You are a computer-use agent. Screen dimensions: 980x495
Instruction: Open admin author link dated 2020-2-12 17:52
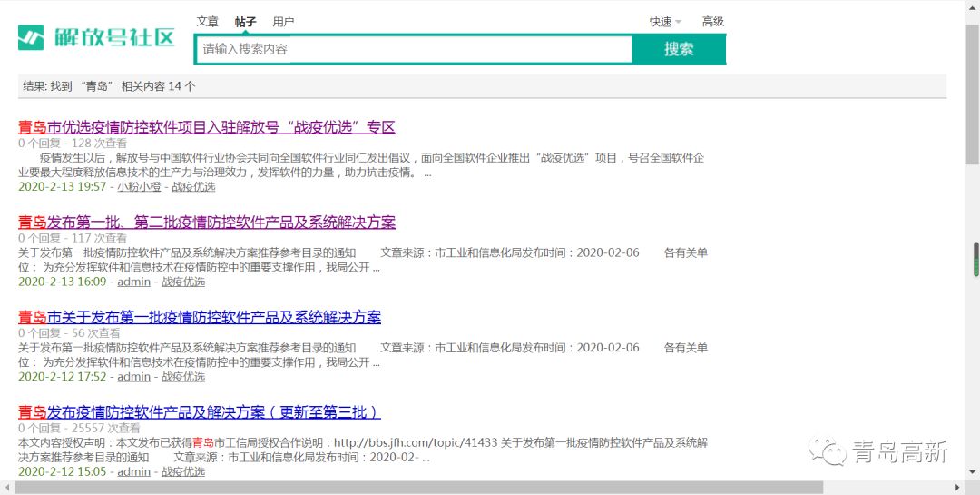133,377
